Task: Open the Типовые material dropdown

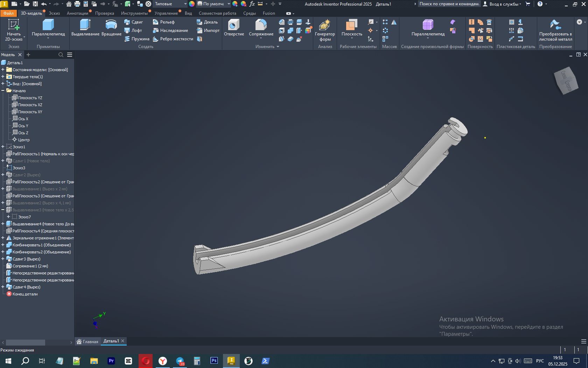Action: (x=171, y=4)
